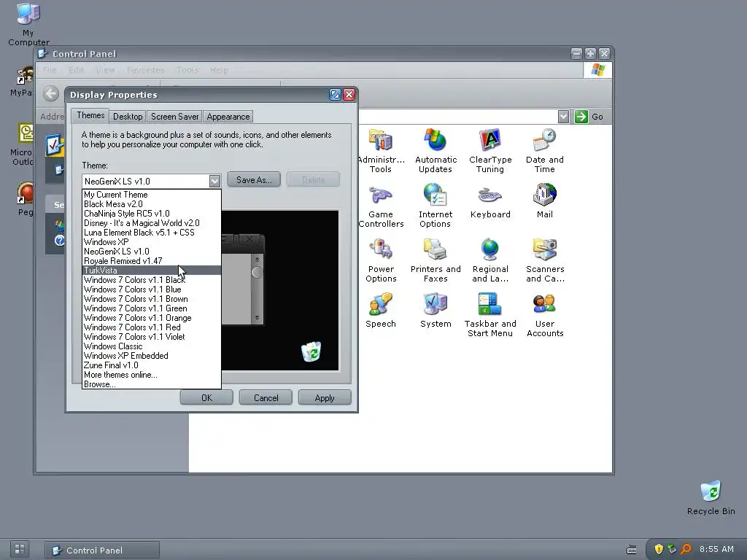Choose Windows Classic theme
The width and height of the screenshot is (747, 560).
[152, 346]
